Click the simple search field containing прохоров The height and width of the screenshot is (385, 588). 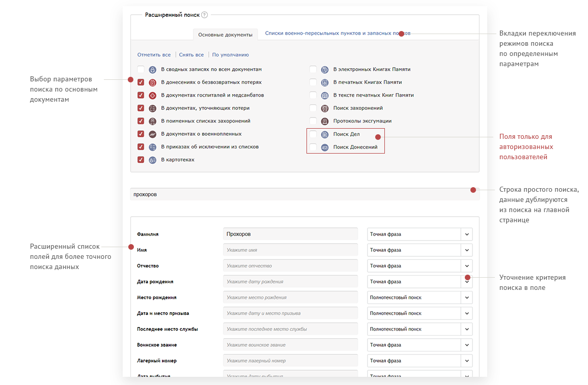305,194
